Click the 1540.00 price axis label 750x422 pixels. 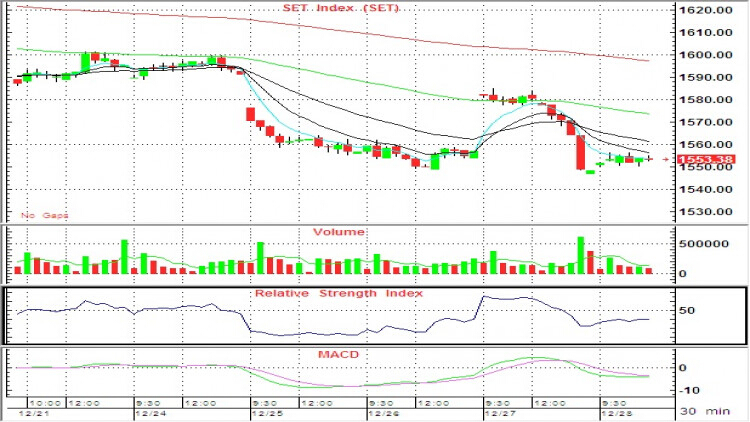[x=706, y=189]
